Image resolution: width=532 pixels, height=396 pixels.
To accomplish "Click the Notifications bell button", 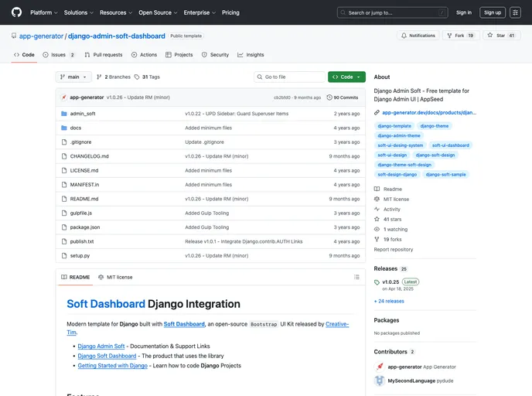I will 418,36.
